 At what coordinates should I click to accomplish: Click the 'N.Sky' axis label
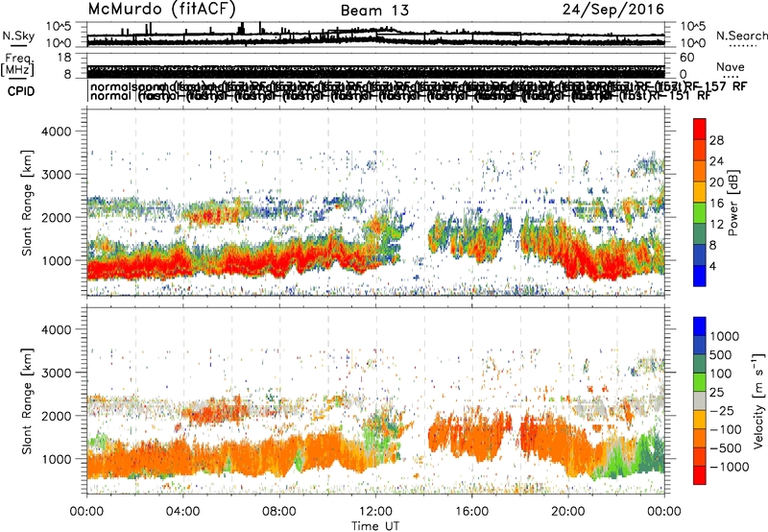click(x=18, y=36)
